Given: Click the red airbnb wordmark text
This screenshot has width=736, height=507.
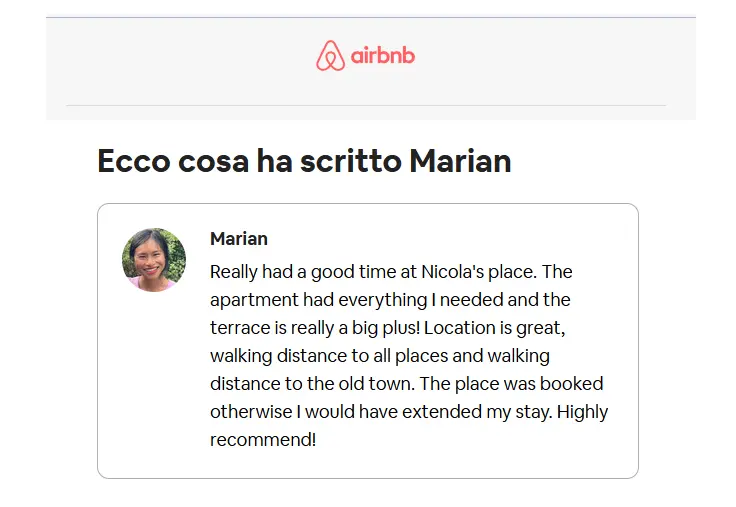Looking at the screenshot, I should (x=383, y=55).
